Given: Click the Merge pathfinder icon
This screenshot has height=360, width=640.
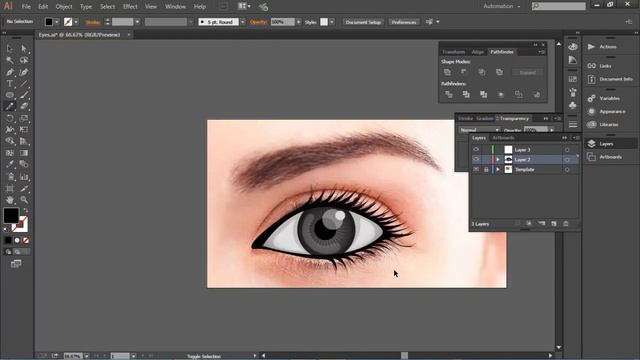Looking at the screenshot, I should point(484,94).
